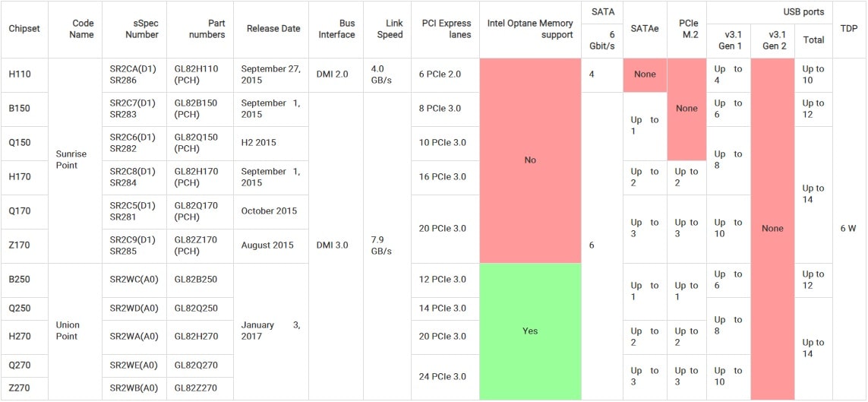The height and width of the screenshot is (402, 868).
Task: Click the Chipset column header
Action: click(24, 29)
